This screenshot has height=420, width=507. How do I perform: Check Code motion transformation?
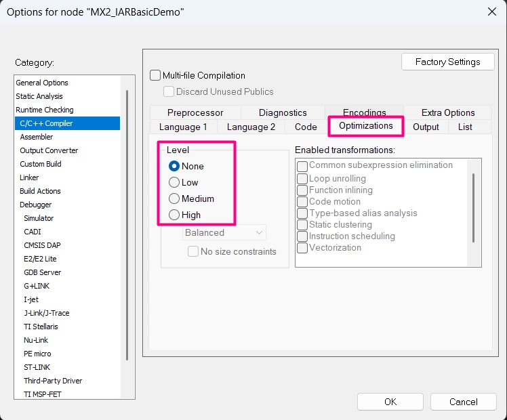point(302,202)
